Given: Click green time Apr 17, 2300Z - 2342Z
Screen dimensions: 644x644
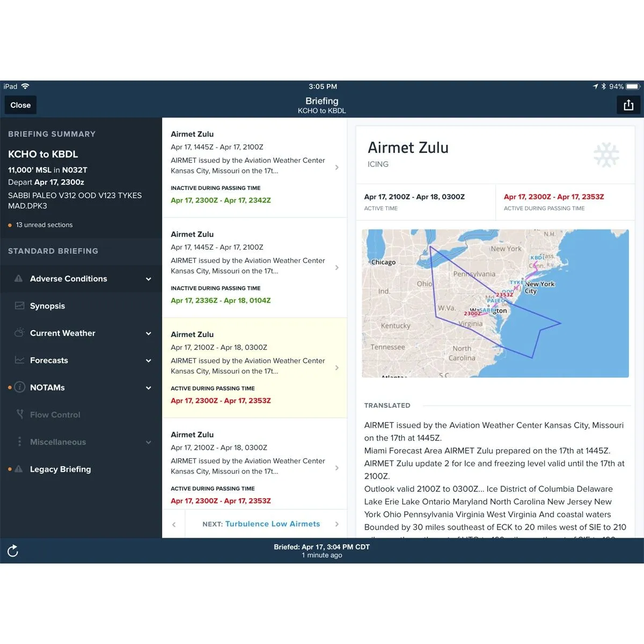Looking at the screenshot, I should click(221, 200).
